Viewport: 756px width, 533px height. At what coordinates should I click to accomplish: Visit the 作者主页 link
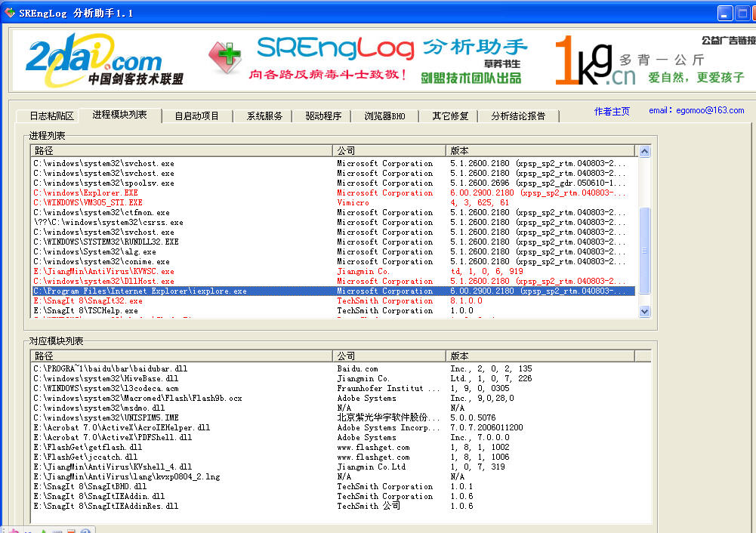point(612,111)
